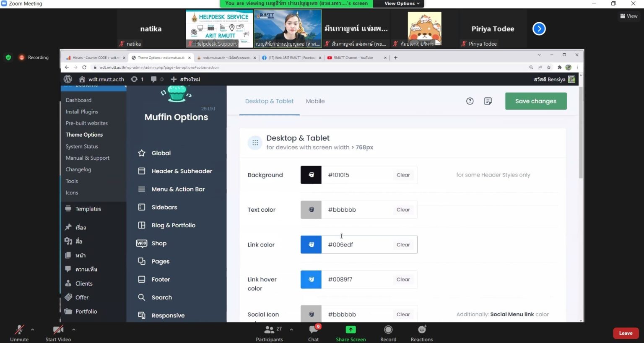
Task: Click the Save changes button
Action: (x=536, y=101)
